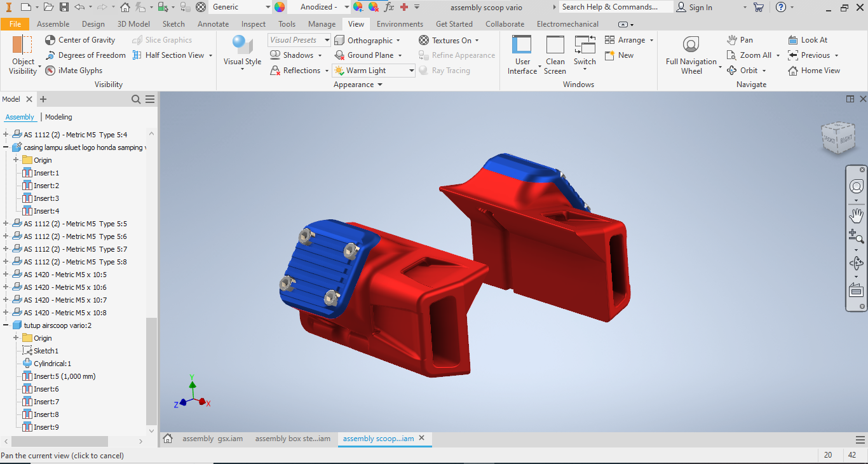This screenshot has height=464, width=868.
Task: Start the Orbit tool
Action: (x=746, y=70)
